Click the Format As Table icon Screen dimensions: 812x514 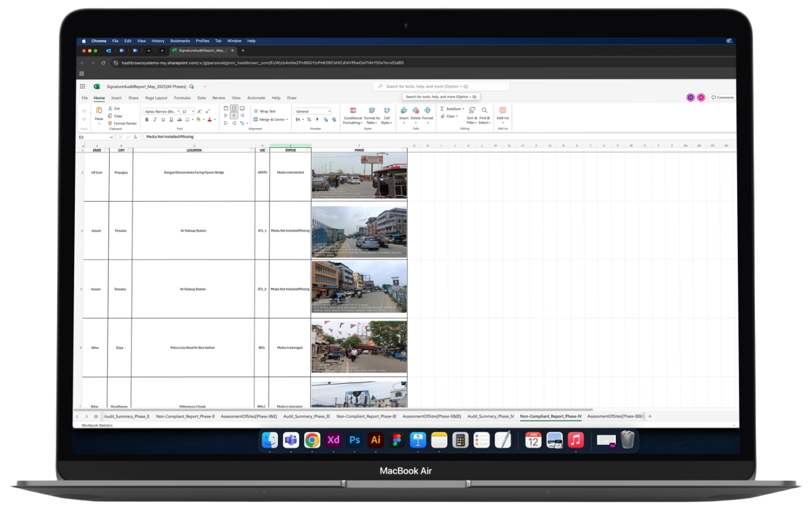[x=372, y=110]
